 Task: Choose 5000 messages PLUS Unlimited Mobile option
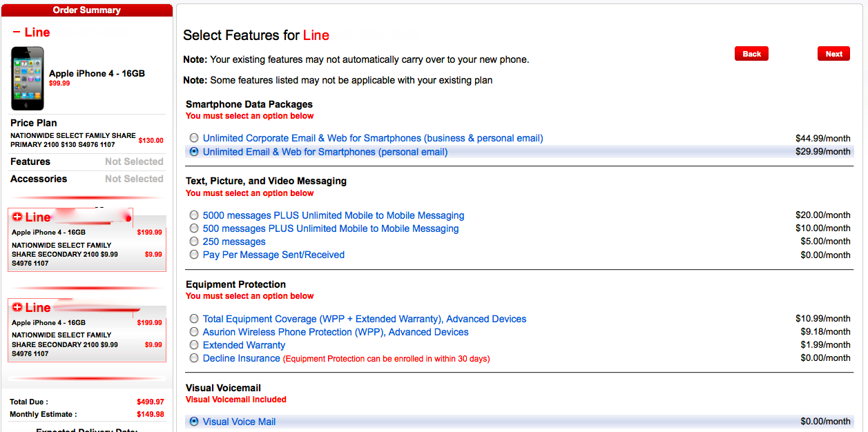(x=194, y=215)
